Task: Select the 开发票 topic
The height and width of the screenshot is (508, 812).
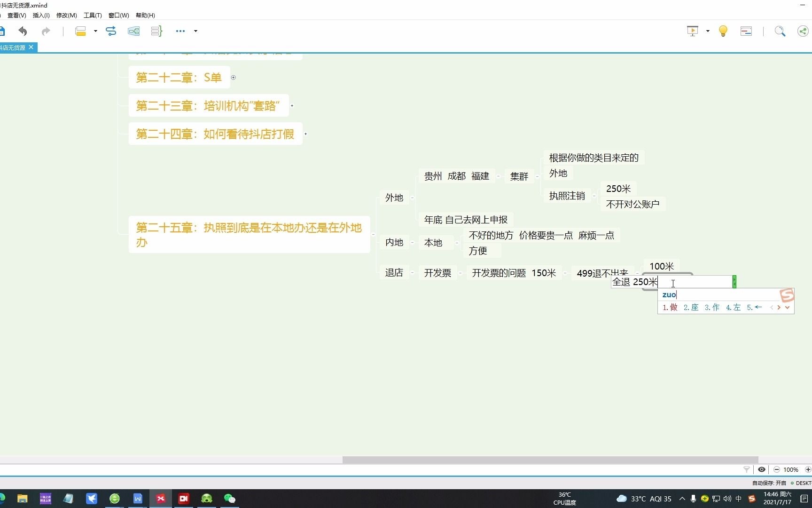Action: (437, 273)
